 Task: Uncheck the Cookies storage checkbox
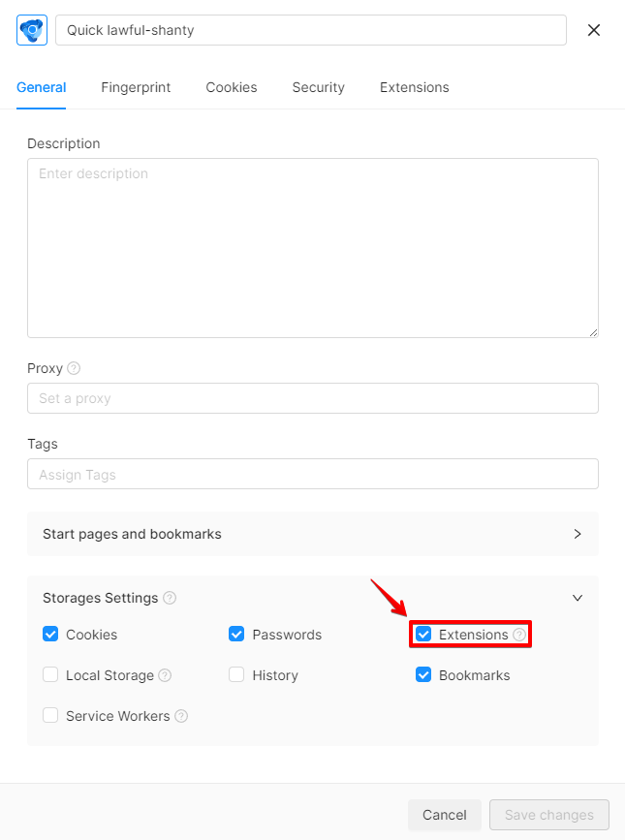(50, 635)
